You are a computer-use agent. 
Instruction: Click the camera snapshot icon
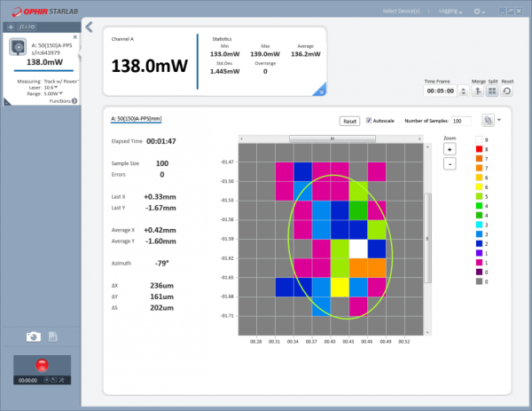34,336
